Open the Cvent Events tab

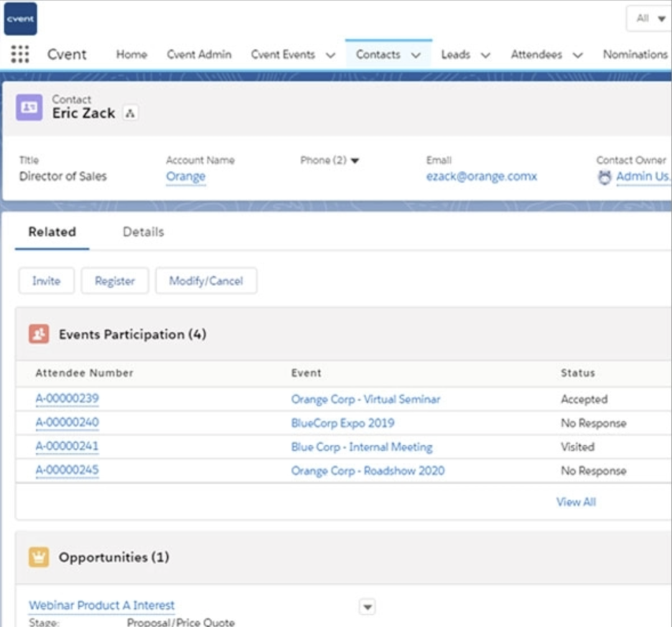(283, 55)
